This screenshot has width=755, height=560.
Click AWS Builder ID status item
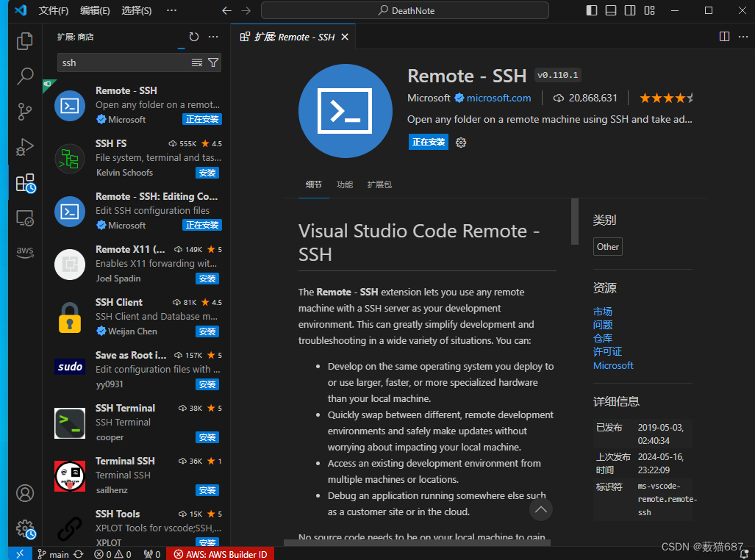[221, 554]
